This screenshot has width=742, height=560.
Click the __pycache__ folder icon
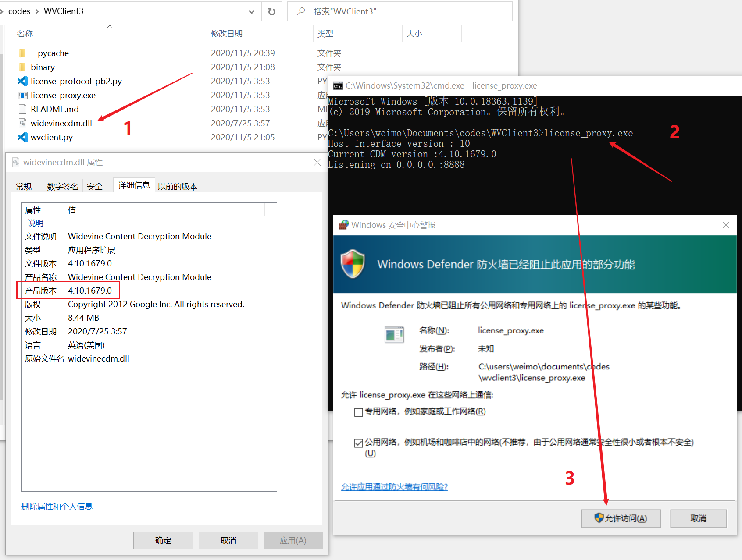coord(22,53)
